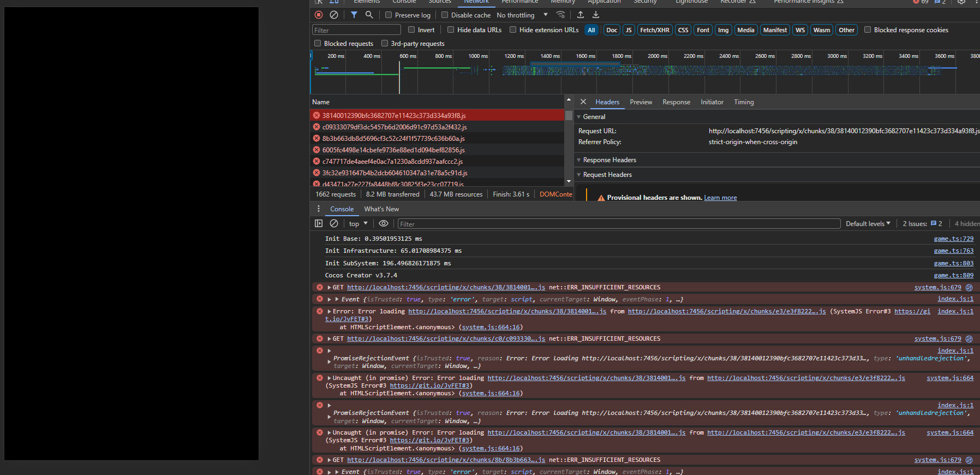Viewport: 980px width, 475px height.
Task: Enable the Preserve log checkbox
Action: 389,15
